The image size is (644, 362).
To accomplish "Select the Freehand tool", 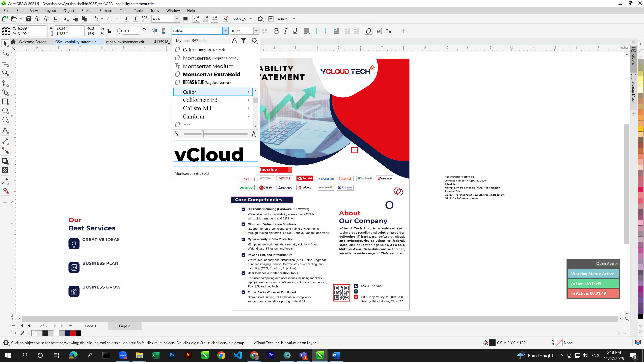I will pyautogui.click(x=5, y=83).
